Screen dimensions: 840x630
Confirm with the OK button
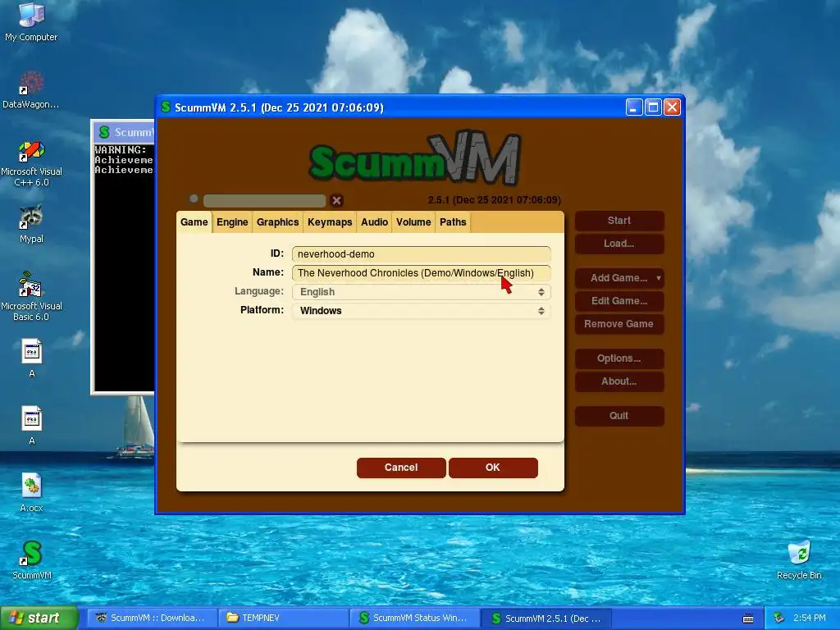point(493,467)
